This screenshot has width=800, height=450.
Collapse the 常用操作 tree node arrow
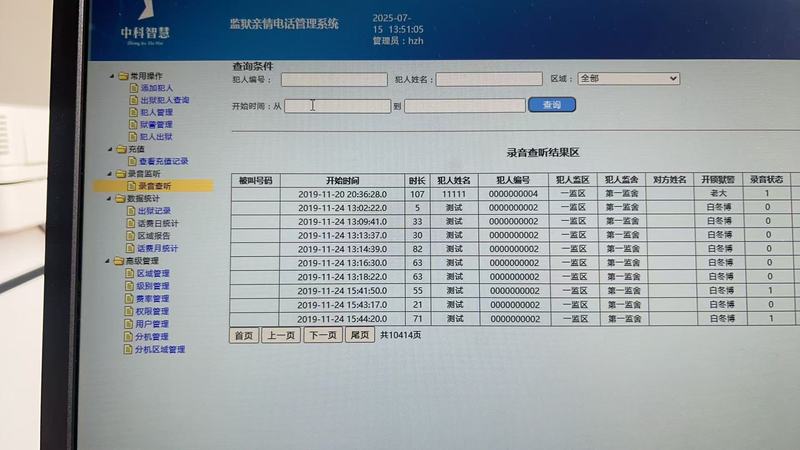(112, 76)
